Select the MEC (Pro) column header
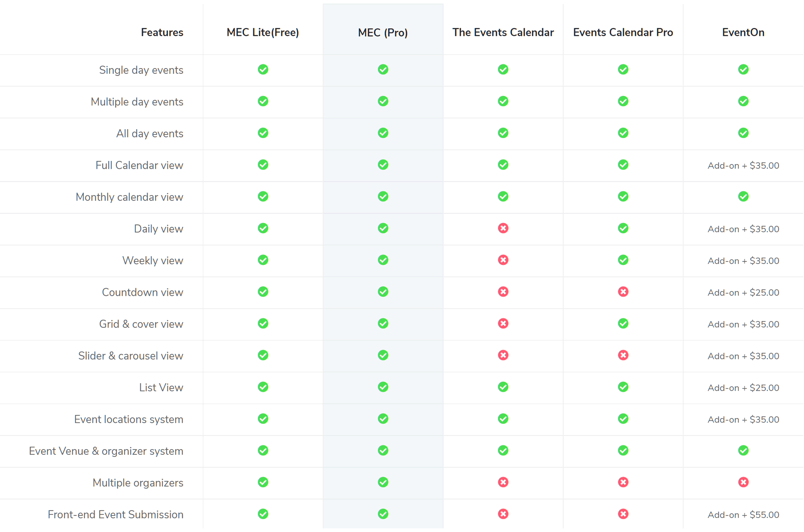 (383, 33)
